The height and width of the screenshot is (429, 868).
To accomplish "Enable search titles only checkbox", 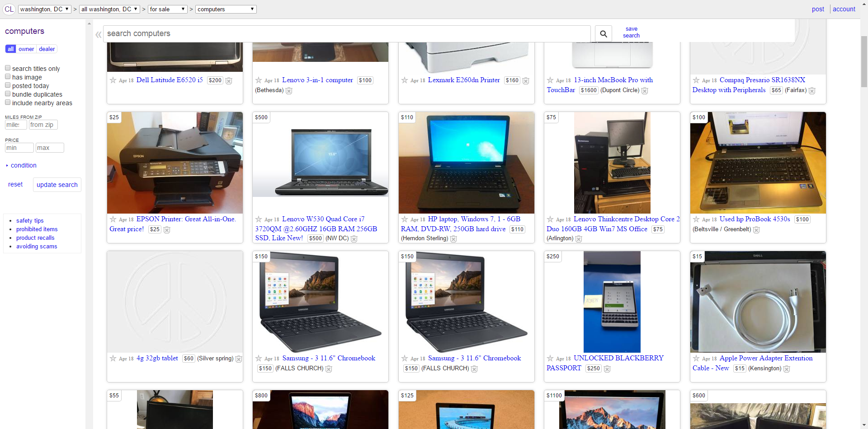I will (x=8, y=68).
